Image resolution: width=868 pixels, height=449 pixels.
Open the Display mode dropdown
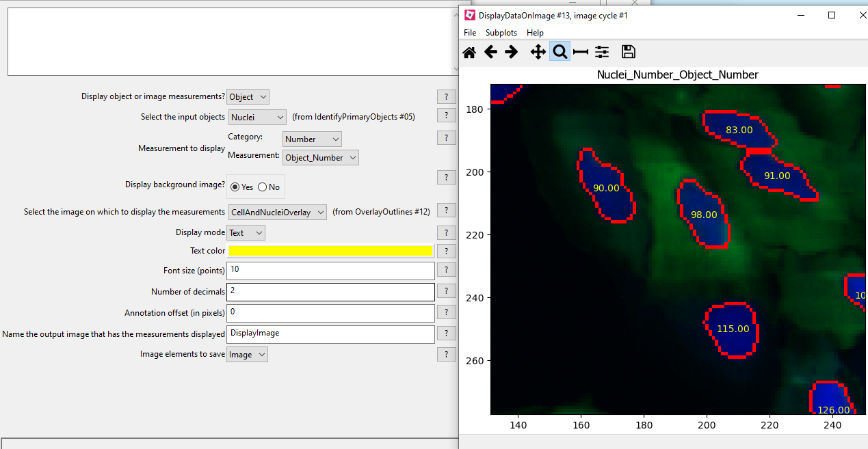pyautogui.click(x=245, y=232)
